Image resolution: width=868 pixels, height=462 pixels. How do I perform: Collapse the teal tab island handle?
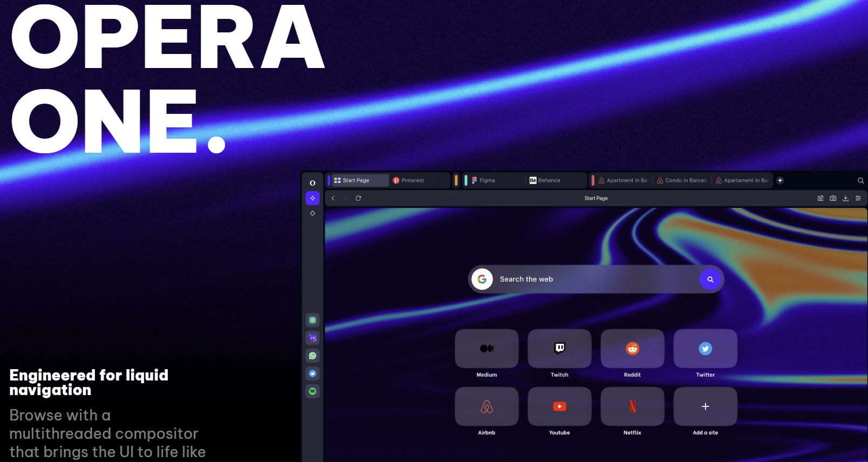pyautogui.click(x=466, y=180)
